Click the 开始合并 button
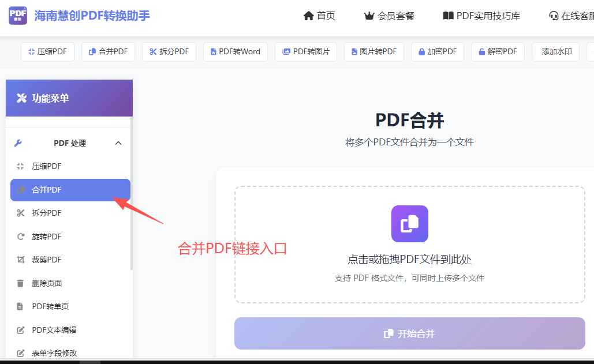594x364 pixels. 409,333
